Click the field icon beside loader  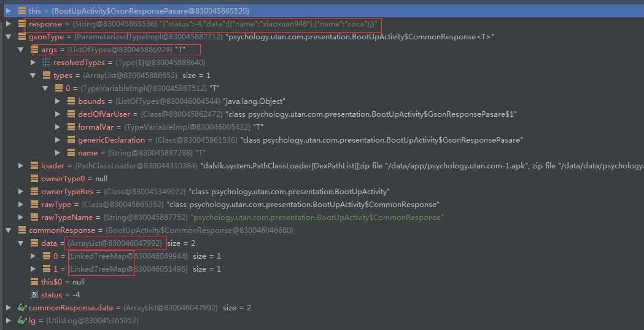click(x=34, y=166)
